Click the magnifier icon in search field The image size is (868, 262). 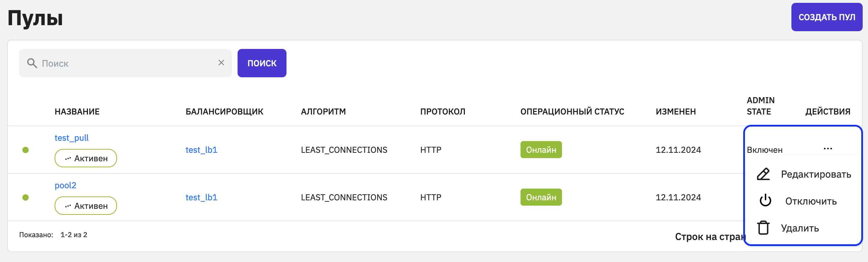32,63
